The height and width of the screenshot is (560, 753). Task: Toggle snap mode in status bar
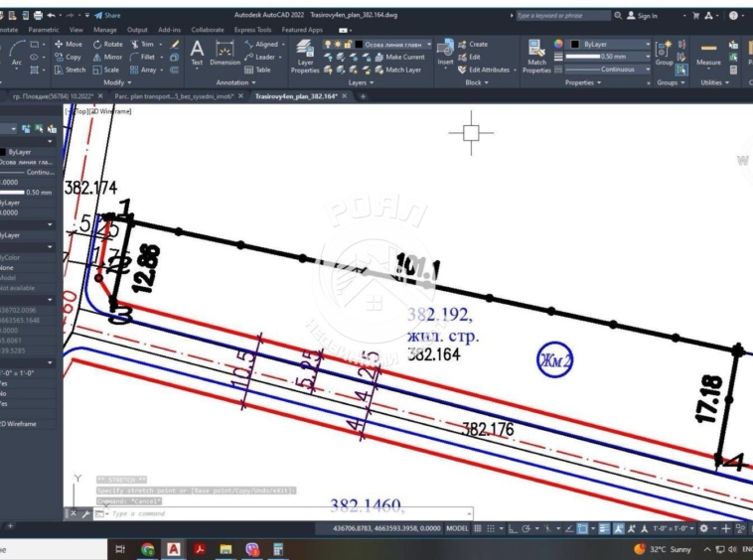point(491,528)
